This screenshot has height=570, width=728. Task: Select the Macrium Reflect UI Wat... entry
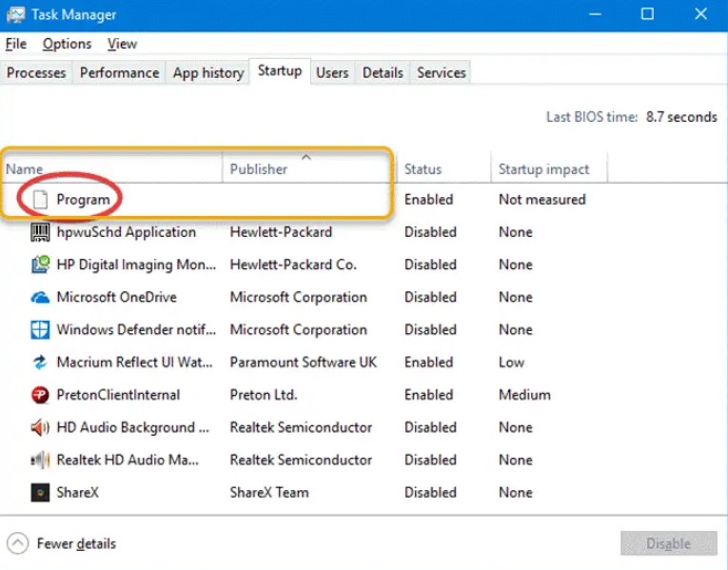[x=134, y=362]
